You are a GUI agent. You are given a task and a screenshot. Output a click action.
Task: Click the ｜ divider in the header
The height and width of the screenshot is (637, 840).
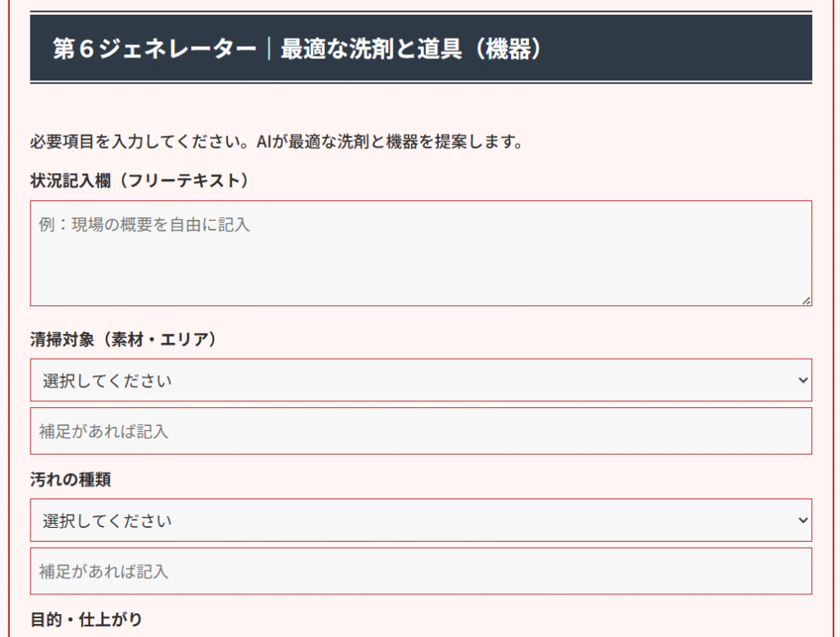point(268,49)
